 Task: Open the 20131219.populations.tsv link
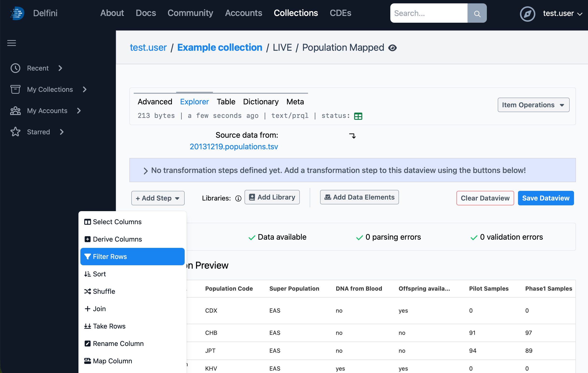coord(234,147)
